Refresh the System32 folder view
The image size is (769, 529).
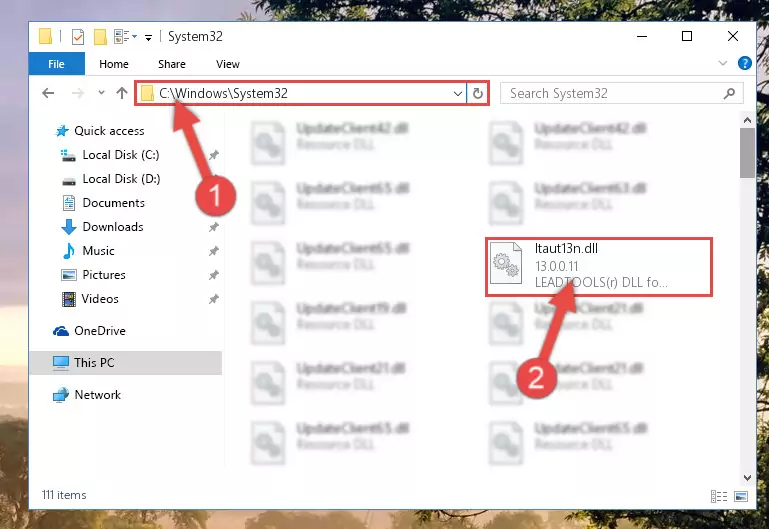pos(478,93)
